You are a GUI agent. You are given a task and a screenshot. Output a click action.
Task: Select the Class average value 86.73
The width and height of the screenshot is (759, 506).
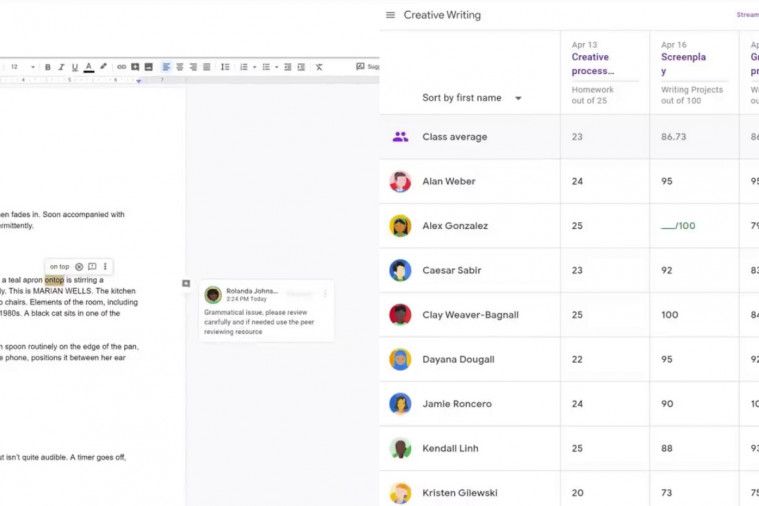click(674, 137)
